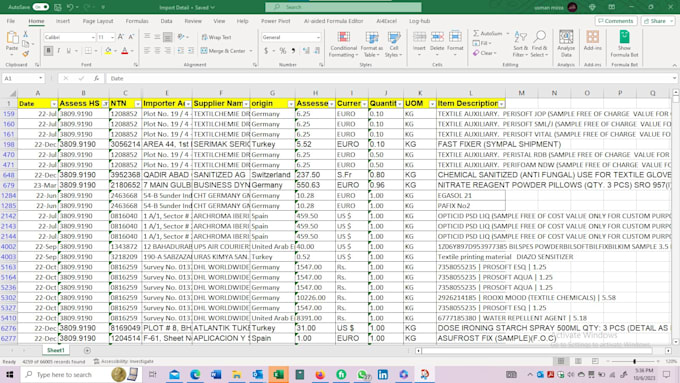Open LinkedIn from taskbar
This screenshot has width=680, height=383.
[x=383, y=374]
